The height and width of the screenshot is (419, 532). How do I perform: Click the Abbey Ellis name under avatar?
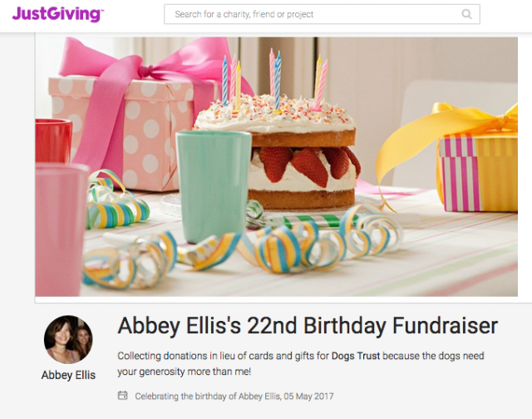pos(68,375)
